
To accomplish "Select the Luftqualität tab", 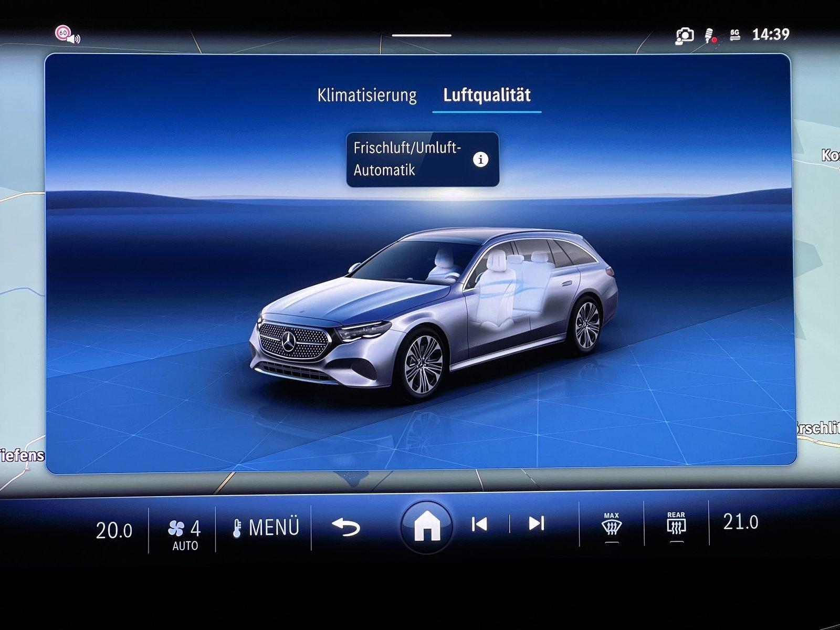I will pyautogui.click(x=487, y=96).
